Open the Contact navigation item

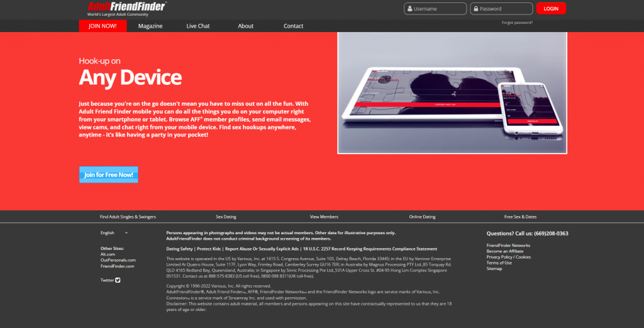[293, 26]
